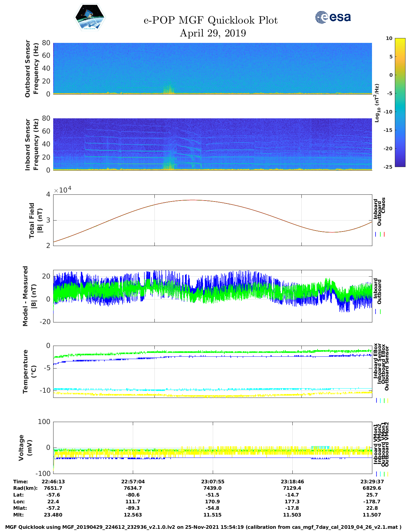The width and height of the screenshot is (411, 532).
Task: Click the Voltage plot legend color markers
Action: [382, 474]
